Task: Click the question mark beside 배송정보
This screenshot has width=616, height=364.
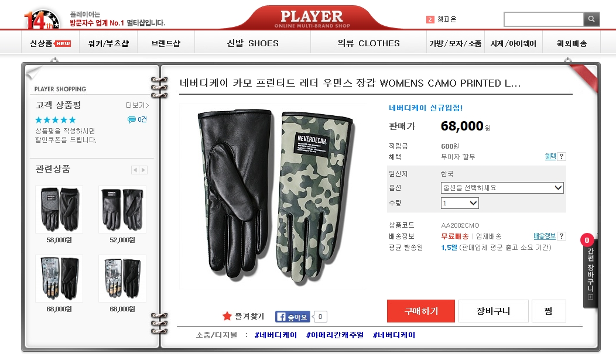Action: click(x=562, y=236)
